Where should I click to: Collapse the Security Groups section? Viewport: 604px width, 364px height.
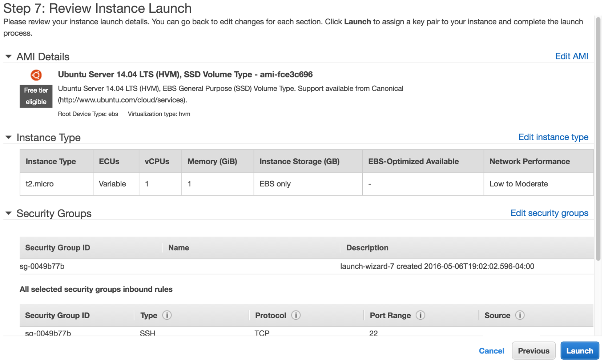(8, 213)
